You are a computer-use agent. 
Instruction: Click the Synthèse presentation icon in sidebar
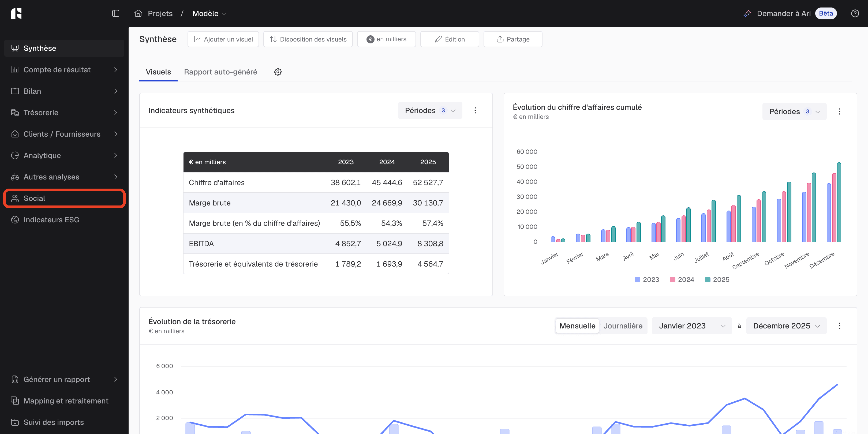tap(15, 48)
